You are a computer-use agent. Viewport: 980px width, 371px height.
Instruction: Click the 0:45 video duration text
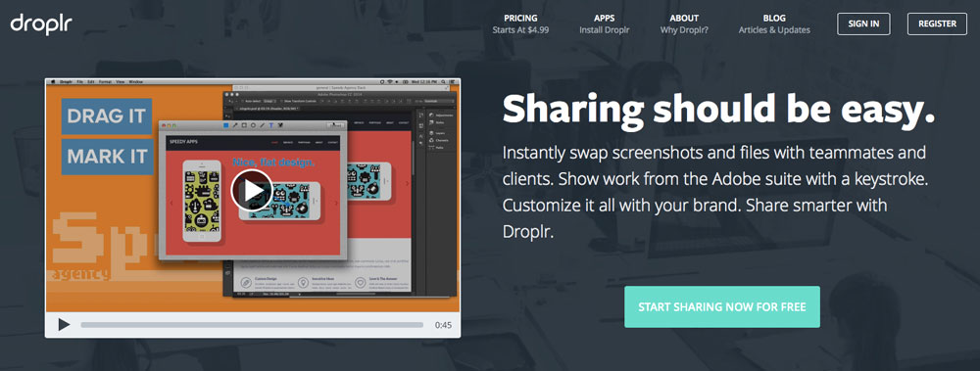[443, 325]
